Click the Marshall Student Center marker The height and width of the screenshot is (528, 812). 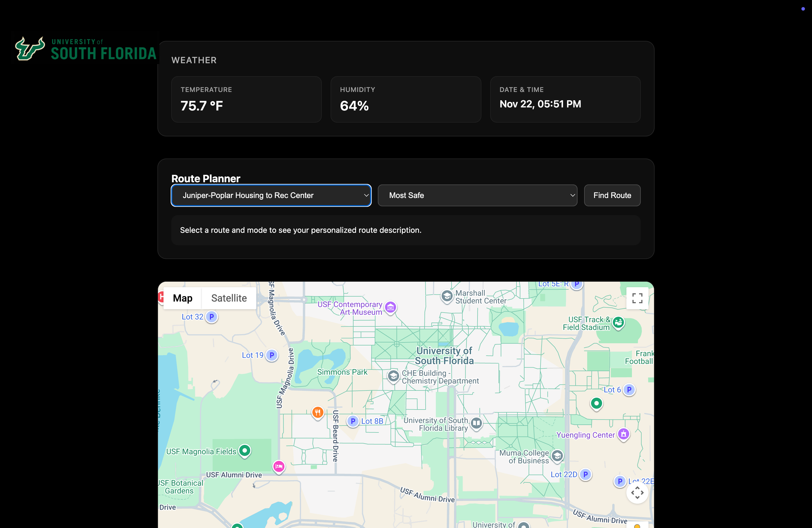(x=447, y=296)
